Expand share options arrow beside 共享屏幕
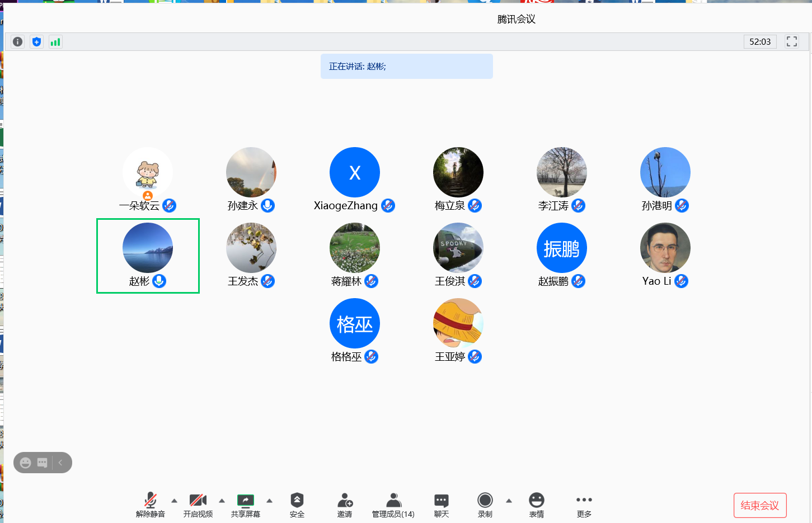This screenshot has height=523, width=812. [269, 501]
